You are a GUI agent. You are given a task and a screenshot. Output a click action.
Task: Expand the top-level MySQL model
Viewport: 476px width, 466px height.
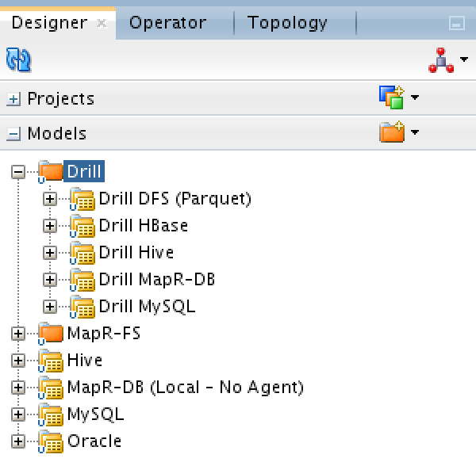coord(18,414)
